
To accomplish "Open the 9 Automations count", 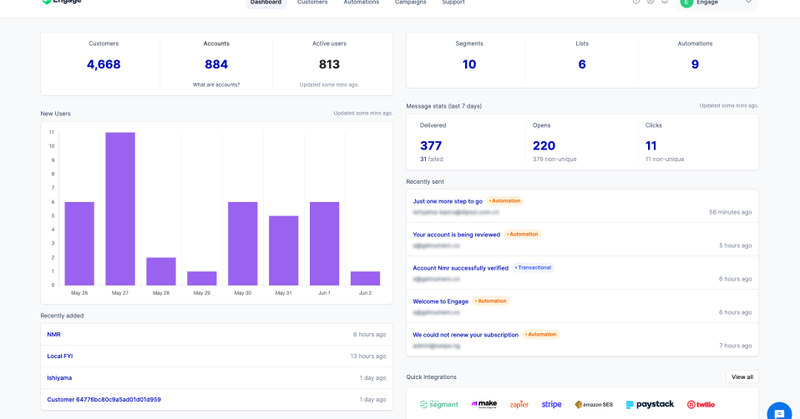I will pyautogui.click(x=695, y=64).
